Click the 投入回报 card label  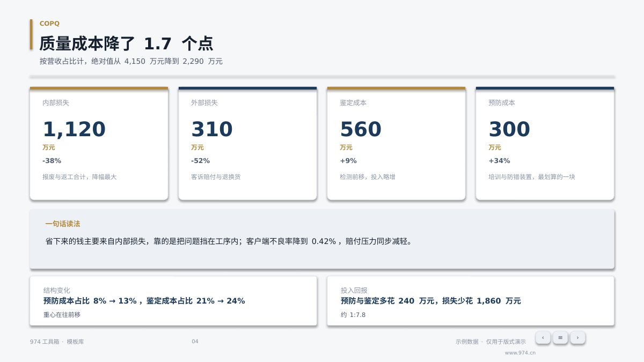(x=354, y=290)
